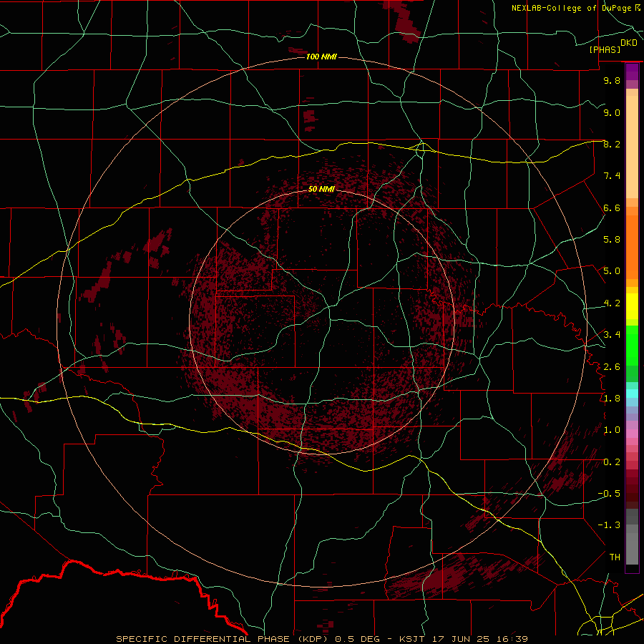The image size is (644, 644).
Task: Click the DKD label above the color scale
Action: 629,43
